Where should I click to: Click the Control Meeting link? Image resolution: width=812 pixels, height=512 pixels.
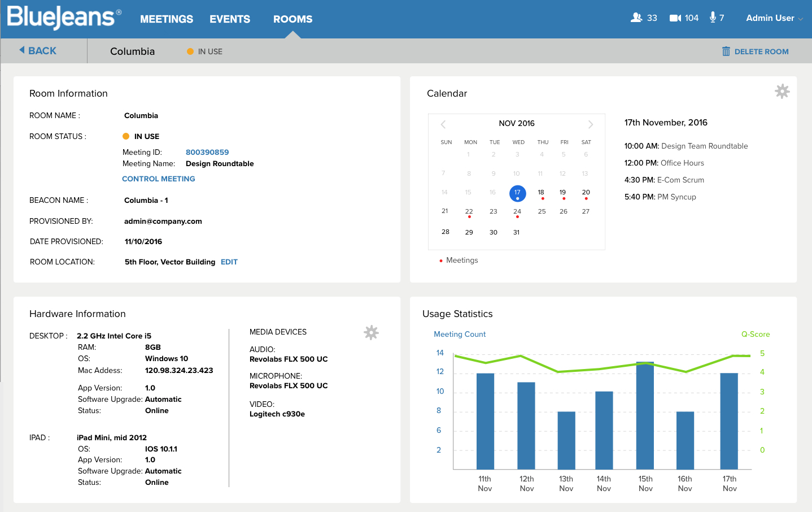159,179
